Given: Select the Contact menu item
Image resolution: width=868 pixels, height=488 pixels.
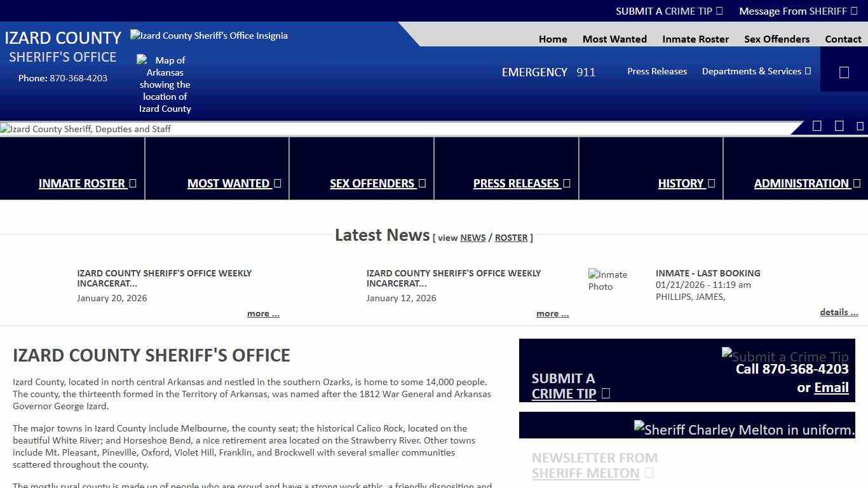Looking at the screenshot, I should click(843, 39).
